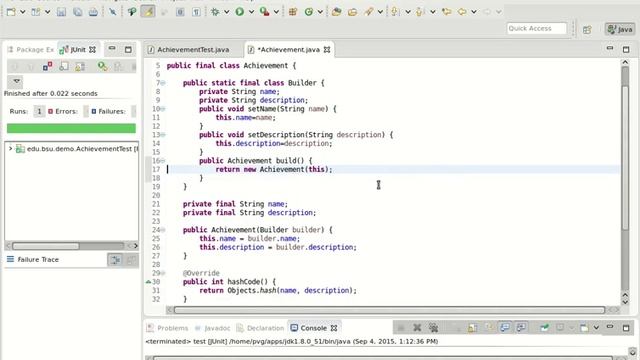Click the New Java Package icon
The image size is (640, 360).
coord(293,12)
